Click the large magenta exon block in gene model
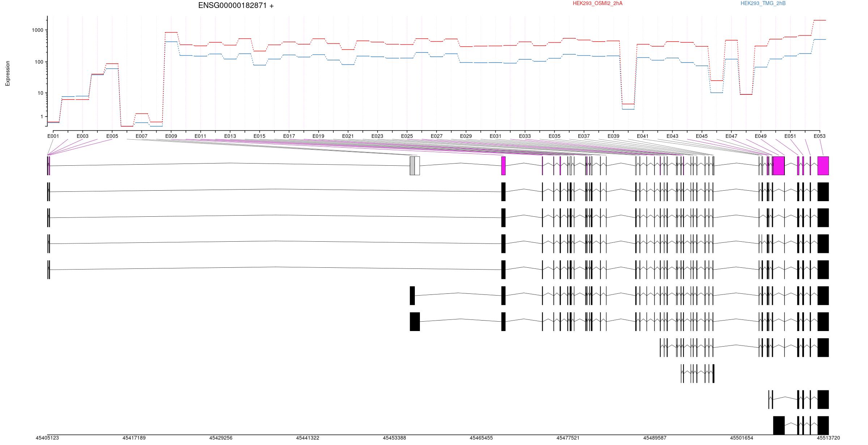 tap(779, 166)
